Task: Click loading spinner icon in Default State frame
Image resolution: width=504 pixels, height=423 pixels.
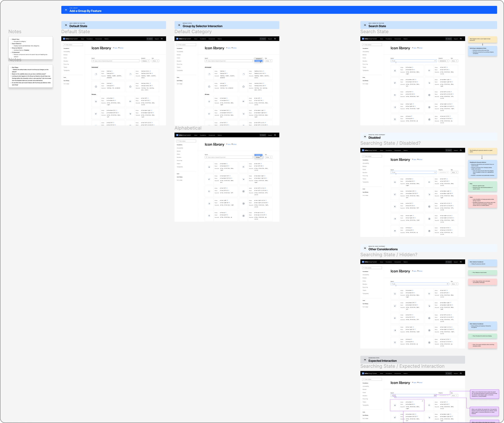Action: [x=96, y=74]
